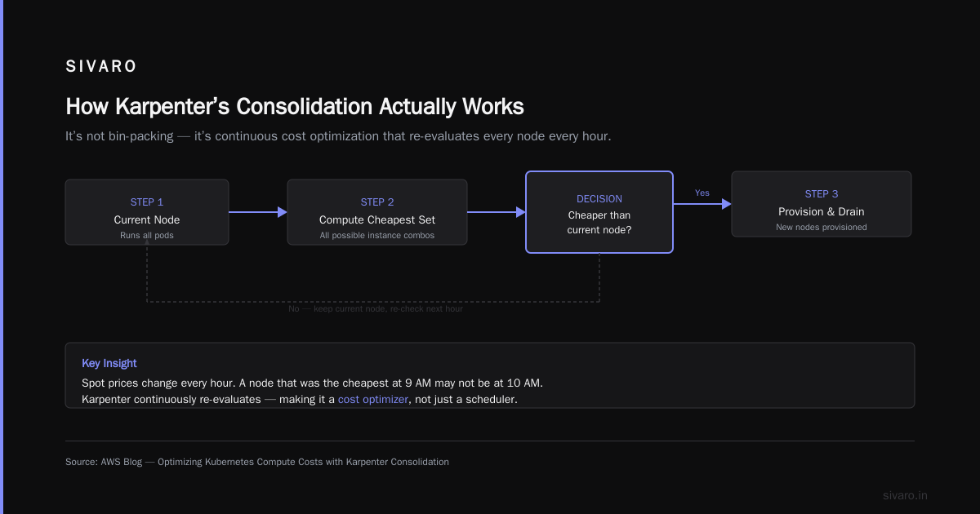Screen dimensions: 980x514
Task: Select the Step 1 Current Node box
Action: point(147,212)
